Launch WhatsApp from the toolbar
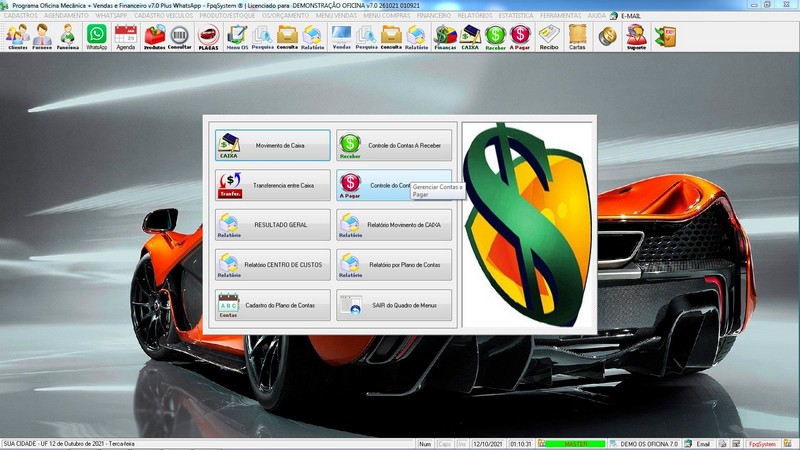 tap(96, 37)
